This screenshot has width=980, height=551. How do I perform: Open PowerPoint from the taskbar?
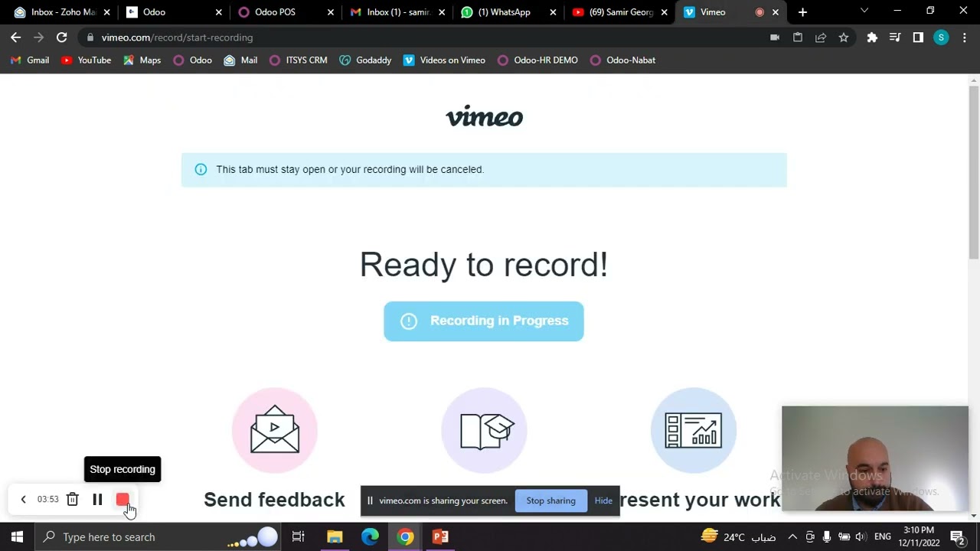[440, 537]
